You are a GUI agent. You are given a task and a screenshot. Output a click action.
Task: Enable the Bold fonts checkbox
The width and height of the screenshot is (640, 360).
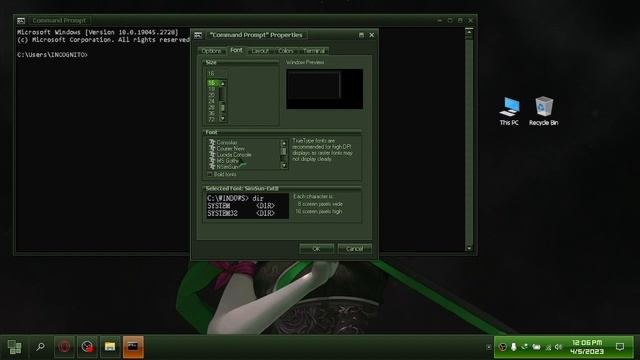[210, 175]
